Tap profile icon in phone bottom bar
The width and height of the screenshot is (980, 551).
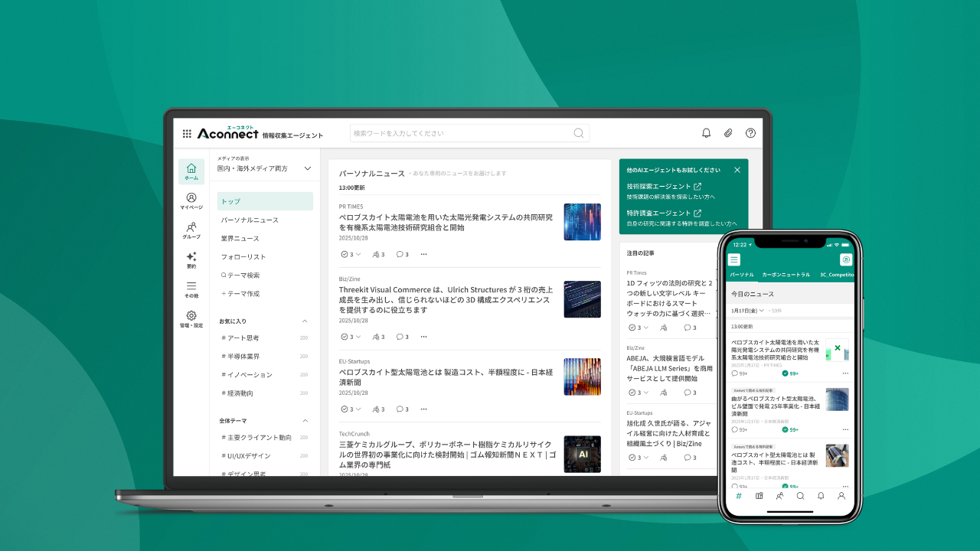[x=841, y=496]
